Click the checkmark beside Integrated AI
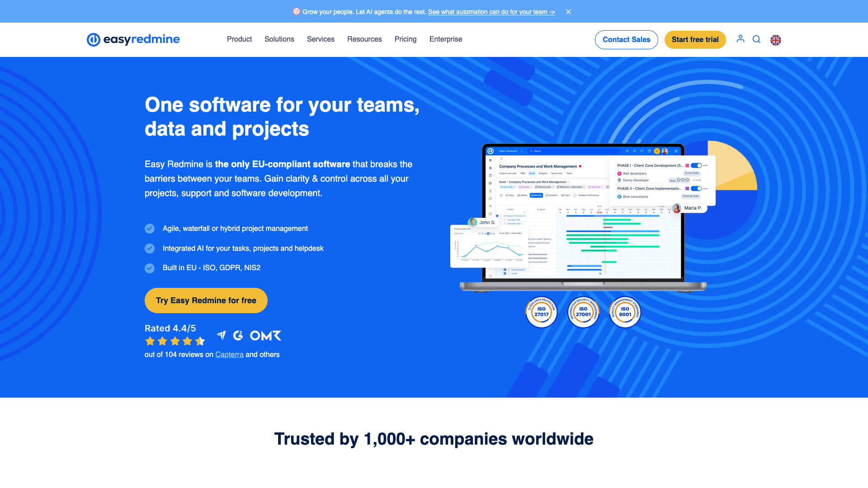The width and height of the screenshot is (868, 488). coord(150,249)
